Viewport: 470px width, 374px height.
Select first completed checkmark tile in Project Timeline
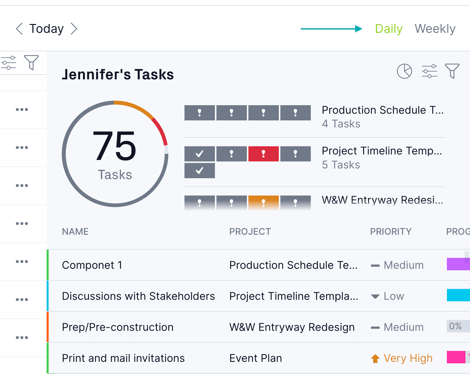[x=199, y=154]
